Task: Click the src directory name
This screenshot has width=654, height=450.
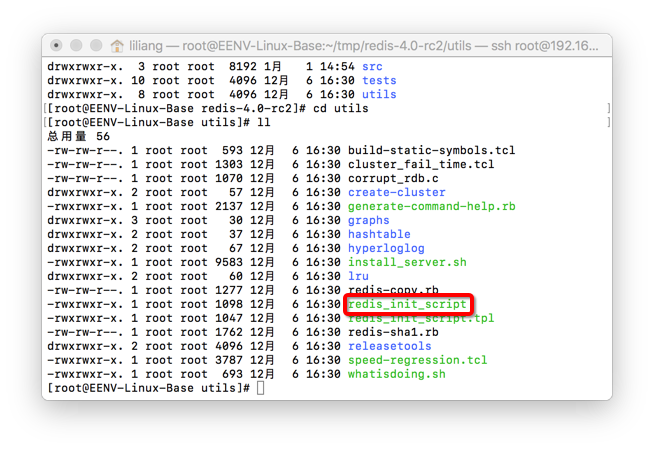Action: [372, 67]
